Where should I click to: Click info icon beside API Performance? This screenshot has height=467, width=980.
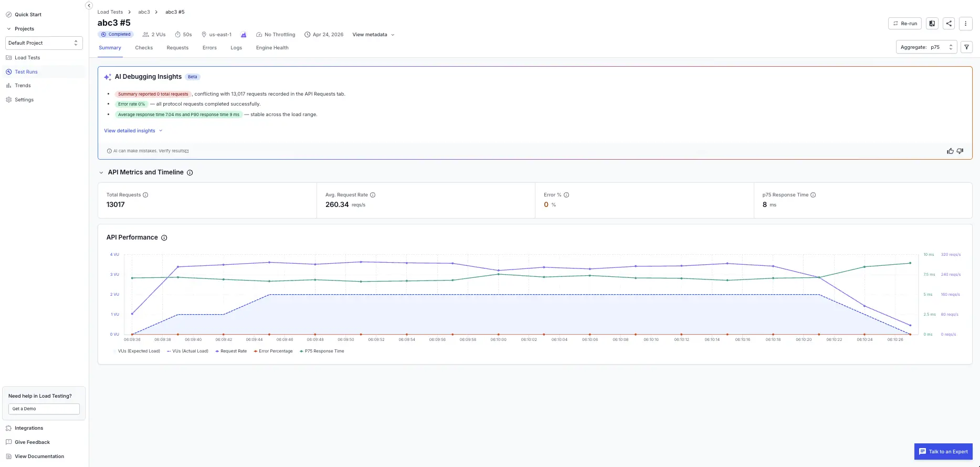coord(164,238)
